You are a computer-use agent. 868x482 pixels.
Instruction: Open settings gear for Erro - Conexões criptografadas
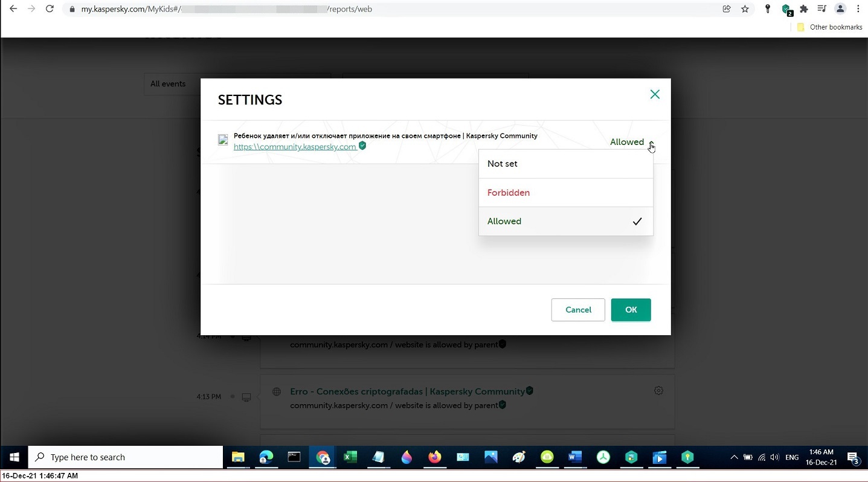[658, 391]
